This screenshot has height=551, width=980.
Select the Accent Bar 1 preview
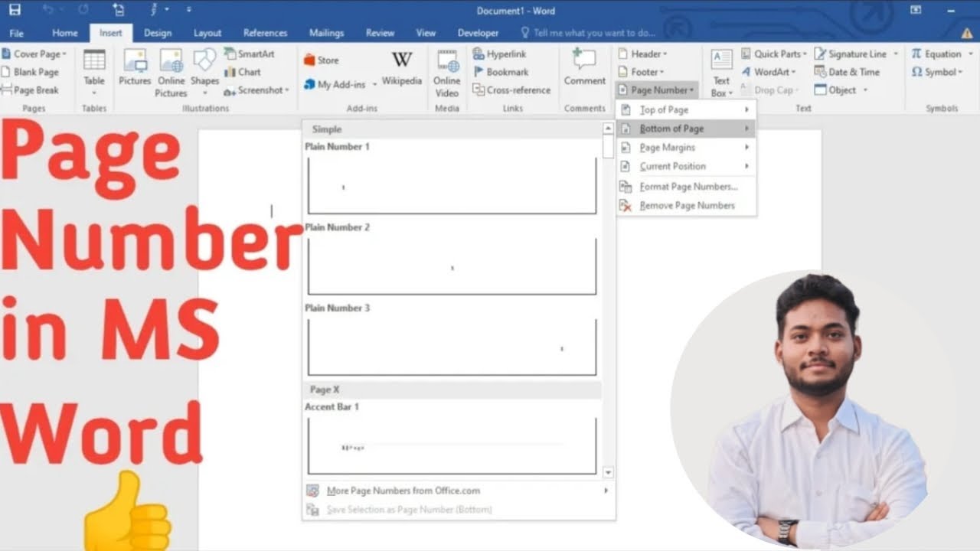pos(452,445)
